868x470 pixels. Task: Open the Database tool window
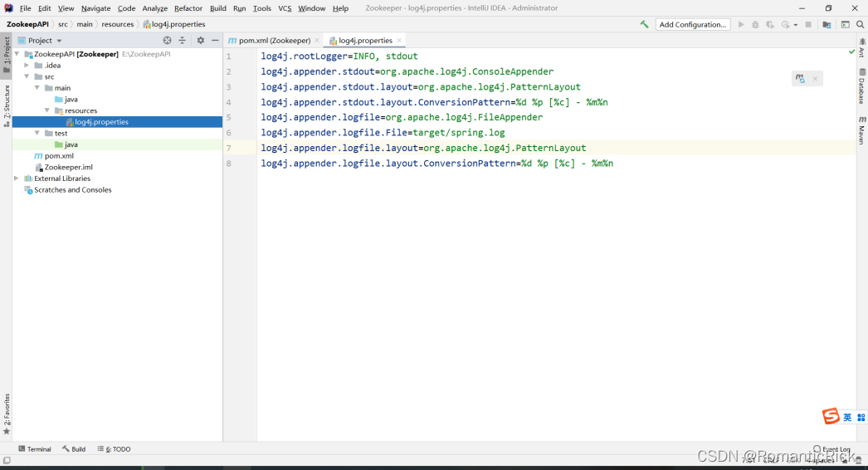[862, 86]
